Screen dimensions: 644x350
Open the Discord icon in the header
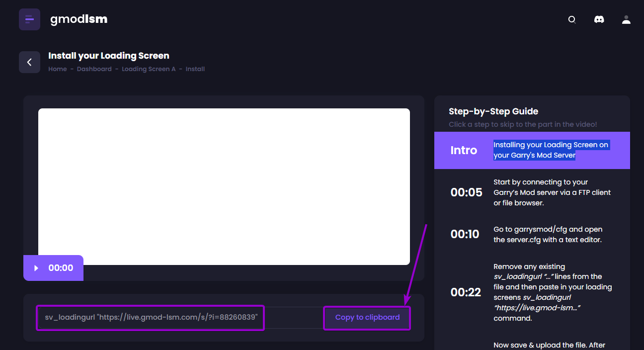coord(599,19)
